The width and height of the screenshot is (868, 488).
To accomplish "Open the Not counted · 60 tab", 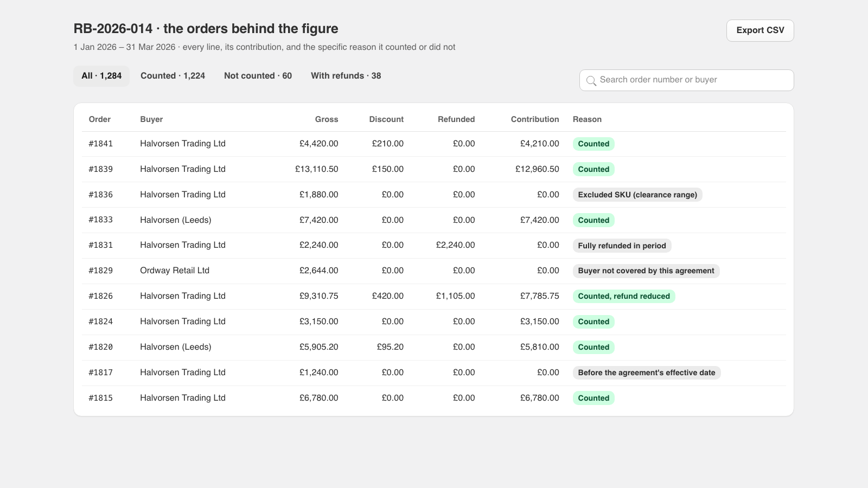I will click(258, 76).
